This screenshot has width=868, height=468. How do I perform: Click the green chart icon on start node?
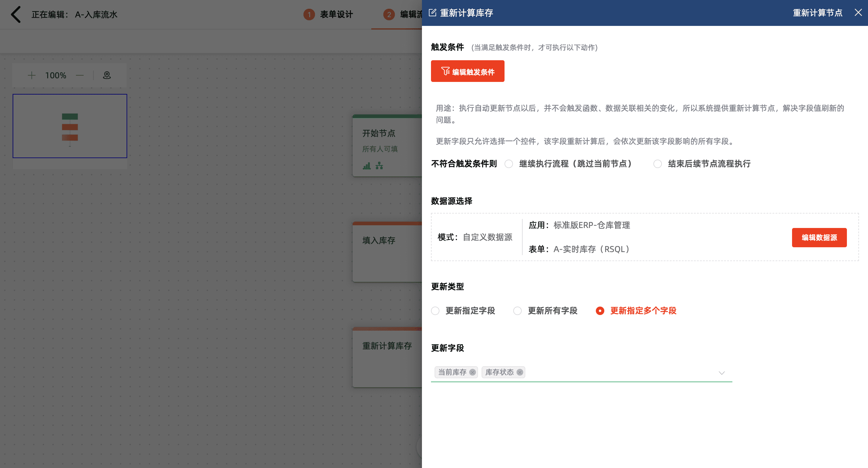click(x=366, y=166)
